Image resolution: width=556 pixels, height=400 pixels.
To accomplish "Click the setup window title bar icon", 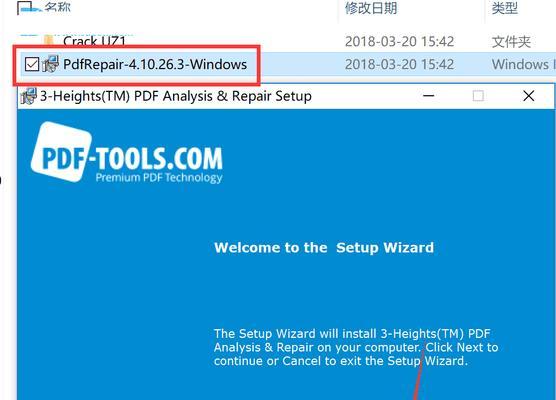I will click(x=28, y=96).
